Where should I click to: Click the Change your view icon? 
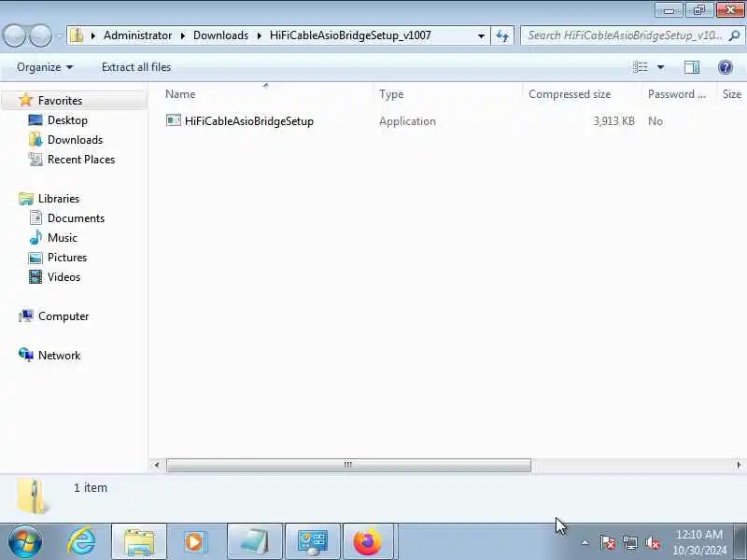pyautogui.click(x=641, y=67)
